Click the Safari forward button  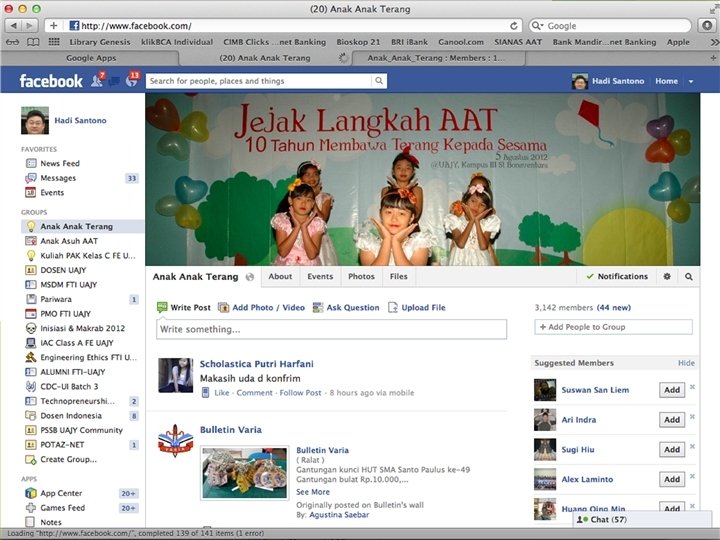click(29, 26)
